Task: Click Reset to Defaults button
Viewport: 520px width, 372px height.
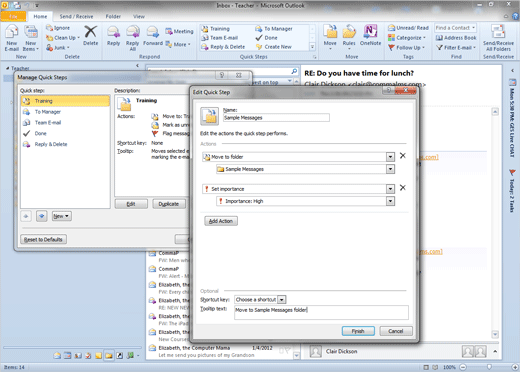Action: click(43, 239)
